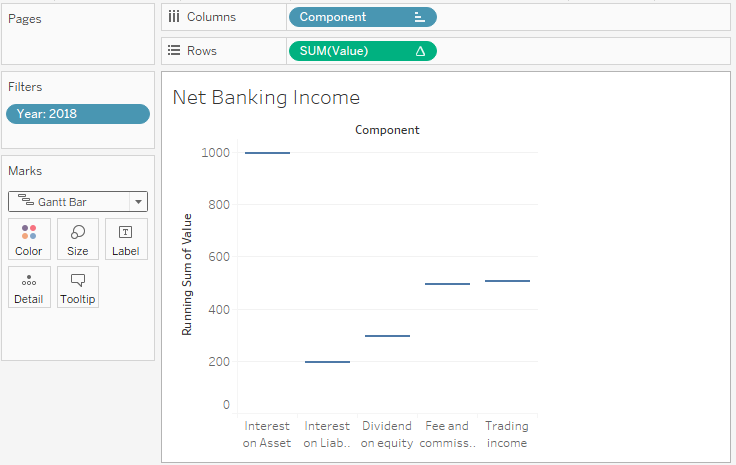Click the 0 axis tick value

pyautogui.click(x=226, y=405)
